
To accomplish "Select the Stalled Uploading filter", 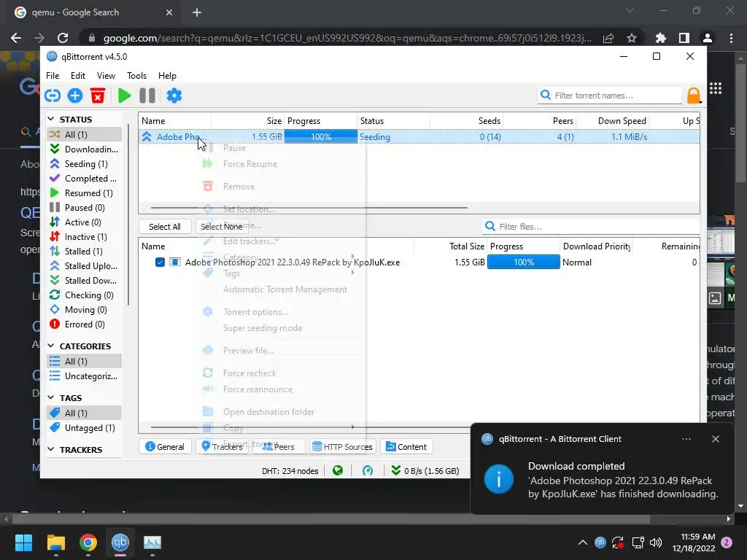I will (x=85, y=266).
